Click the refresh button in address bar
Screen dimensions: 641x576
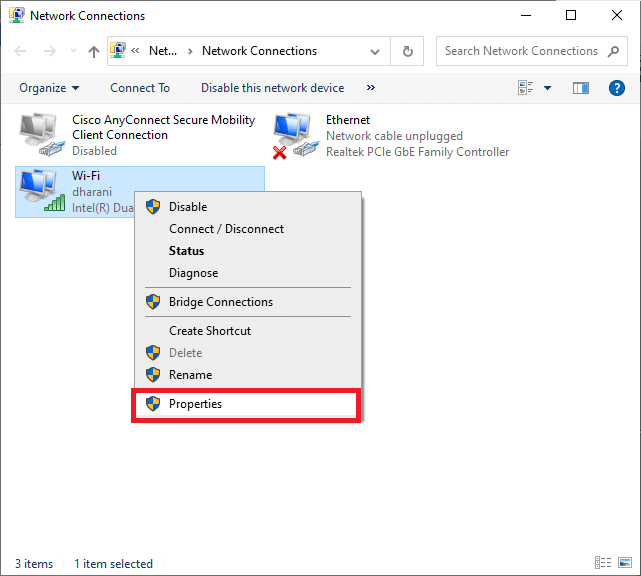(407, 51)
